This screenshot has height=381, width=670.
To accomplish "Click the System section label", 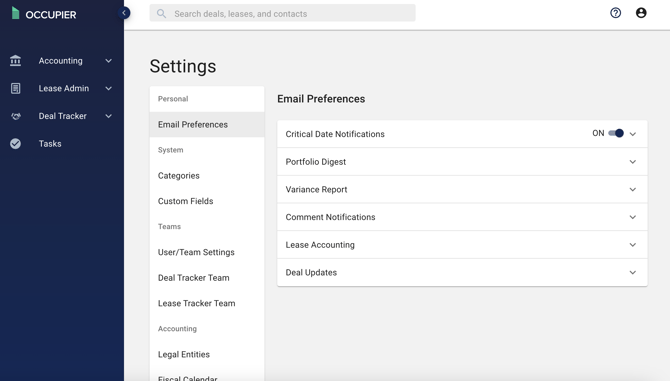I will (x=170, y=150).
